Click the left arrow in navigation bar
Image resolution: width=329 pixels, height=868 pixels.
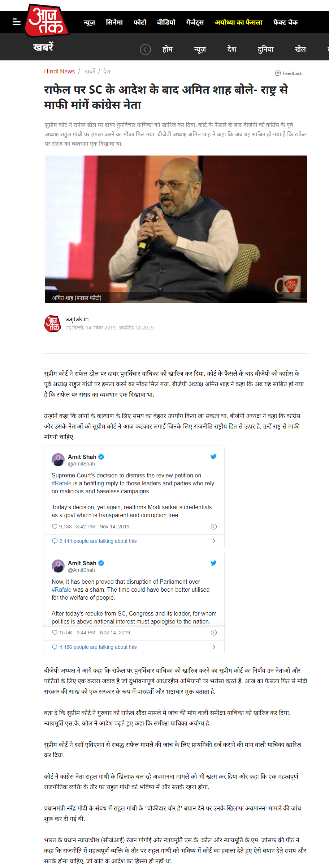point(145,50)
